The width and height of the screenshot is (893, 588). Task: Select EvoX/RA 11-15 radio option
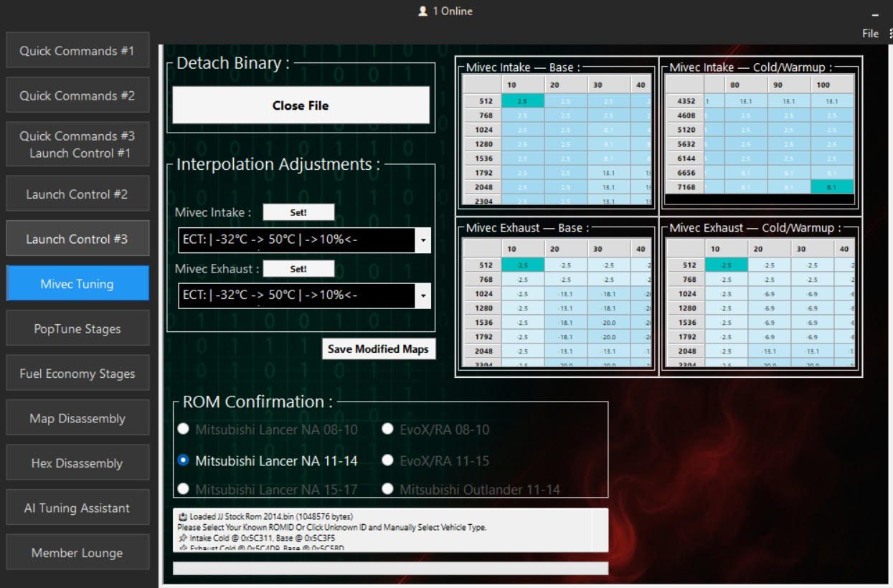coord(388,460)
